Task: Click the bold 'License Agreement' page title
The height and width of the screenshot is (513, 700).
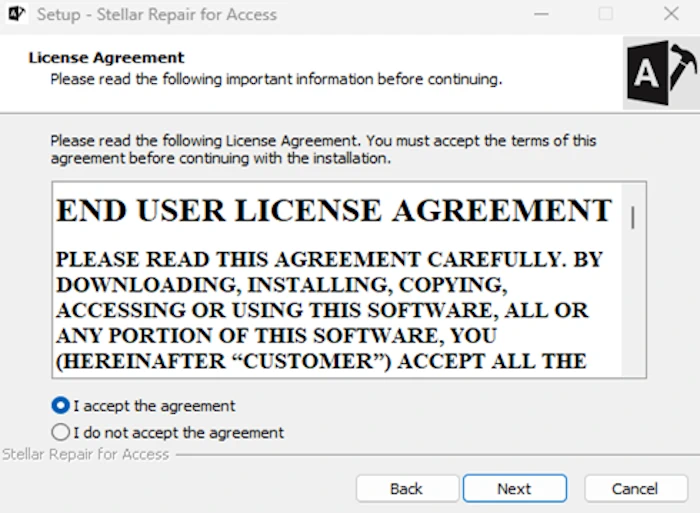Action: (x=106, y=58)
